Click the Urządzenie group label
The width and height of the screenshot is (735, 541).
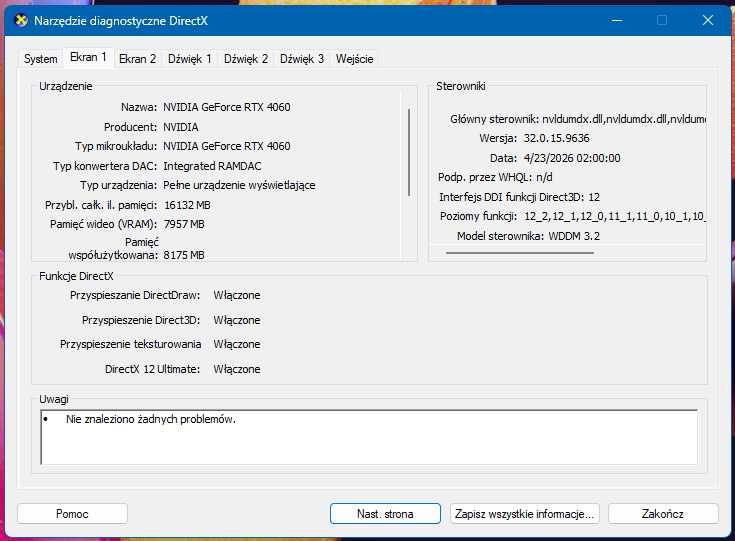tap(66, 86)
